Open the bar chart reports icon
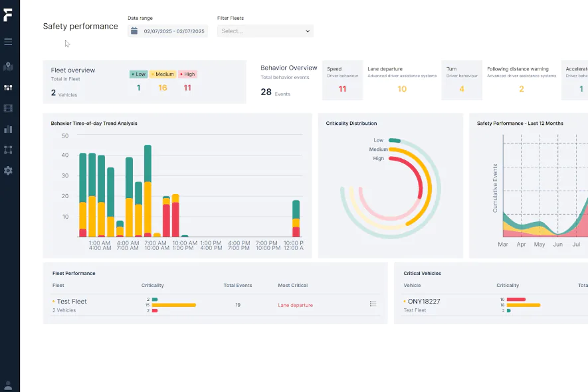Screen dimensions: 588x392 pyautogui.click(x=8, y=129)
